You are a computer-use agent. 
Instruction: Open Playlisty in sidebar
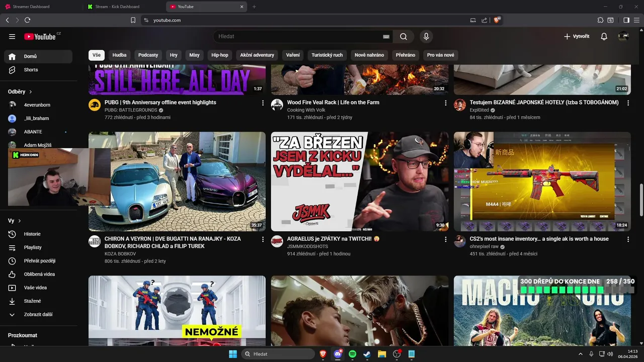coord(38,247)
